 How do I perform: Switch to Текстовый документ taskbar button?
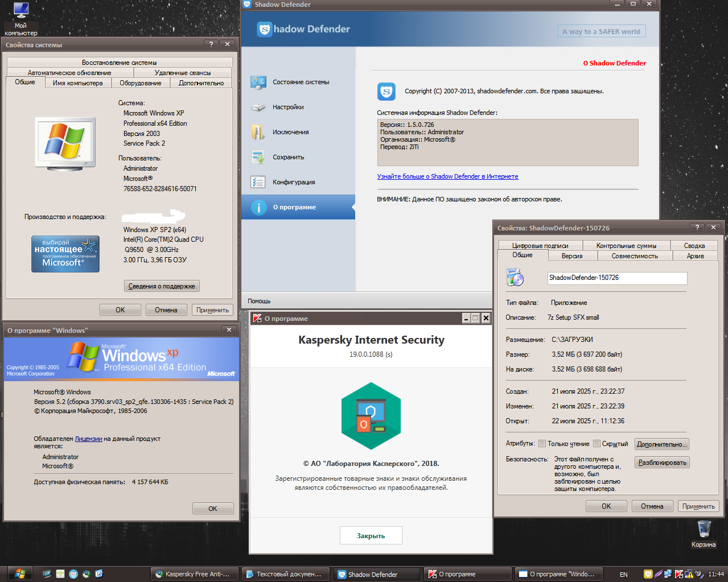click(x=286, y=574)
